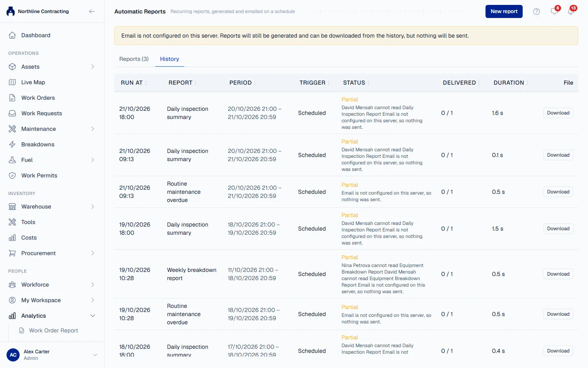
Task: Open Dashboard from the home icon
Action: click(12, 35)
